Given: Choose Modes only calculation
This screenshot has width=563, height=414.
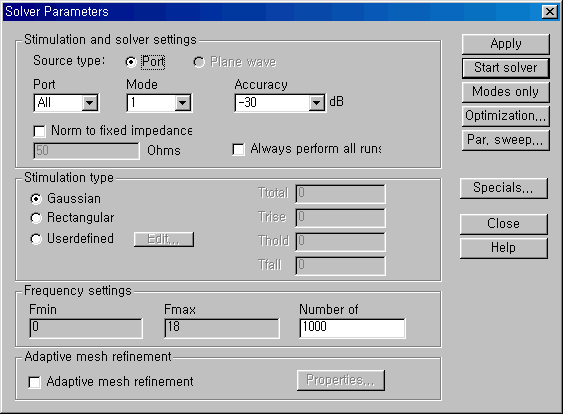Looking at the screenshot, I should (x=506, y=92).
